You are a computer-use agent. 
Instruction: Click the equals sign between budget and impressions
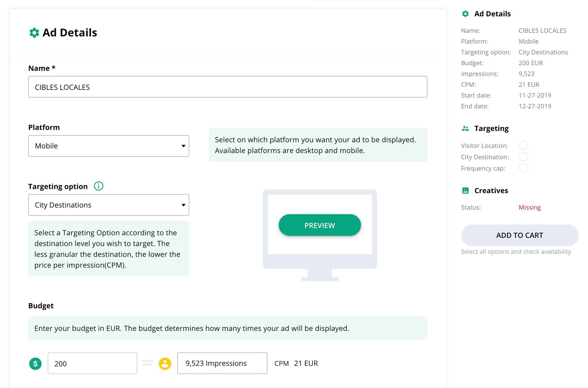[x=148, y=363]
